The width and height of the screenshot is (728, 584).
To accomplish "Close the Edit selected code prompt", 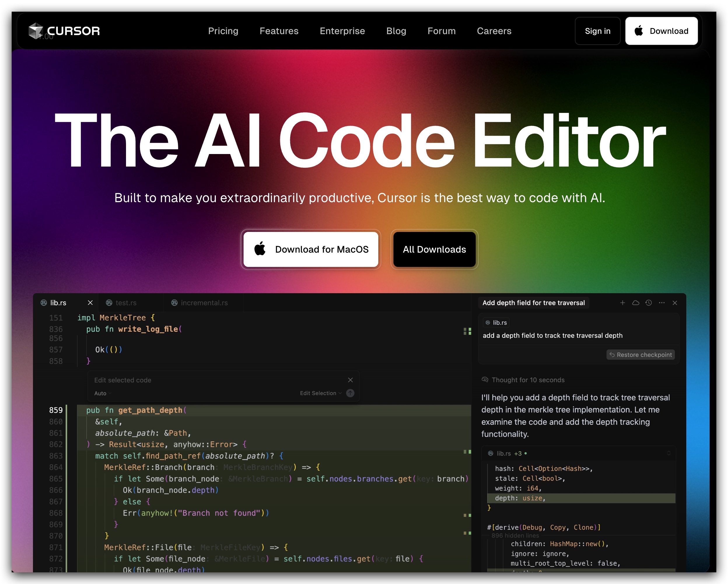I will click(350, 380).
